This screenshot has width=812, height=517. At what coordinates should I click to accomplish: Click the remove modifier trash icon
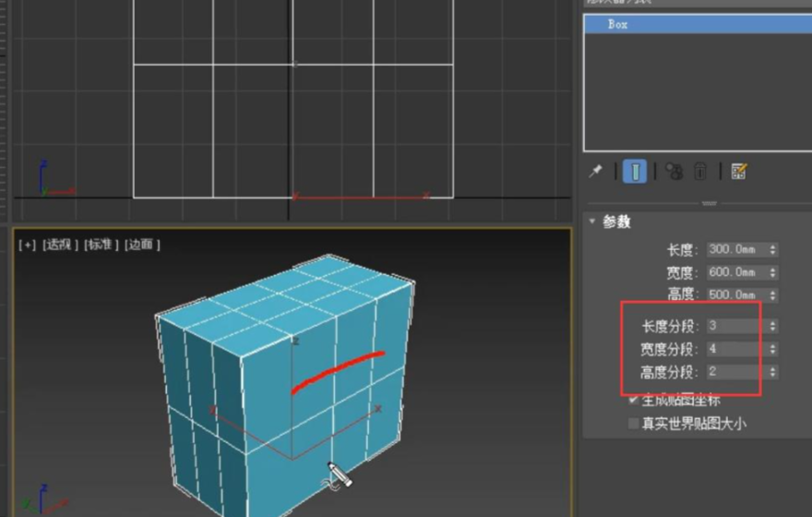pos(701,172)
